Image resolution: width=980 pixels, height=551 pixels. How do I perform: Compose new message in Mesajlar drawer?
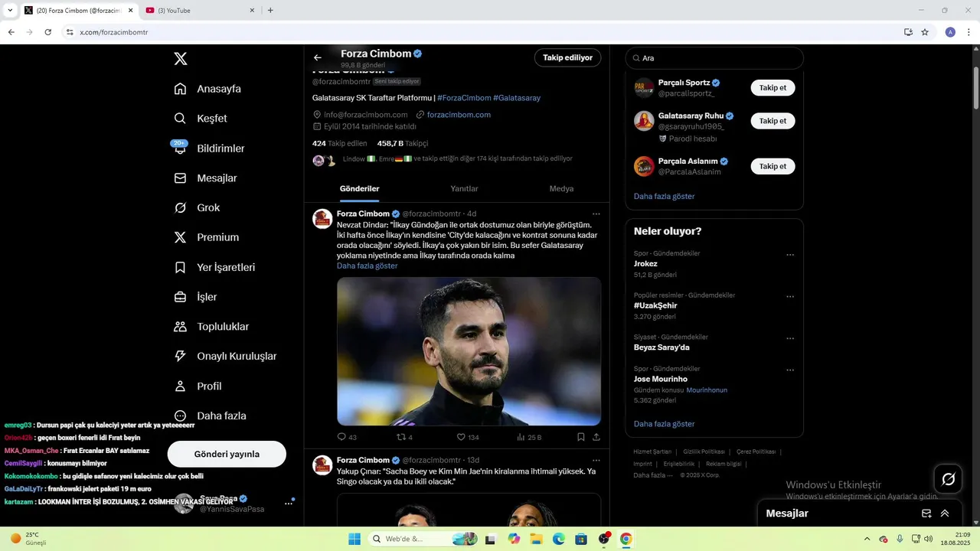[x=926, y=514]
